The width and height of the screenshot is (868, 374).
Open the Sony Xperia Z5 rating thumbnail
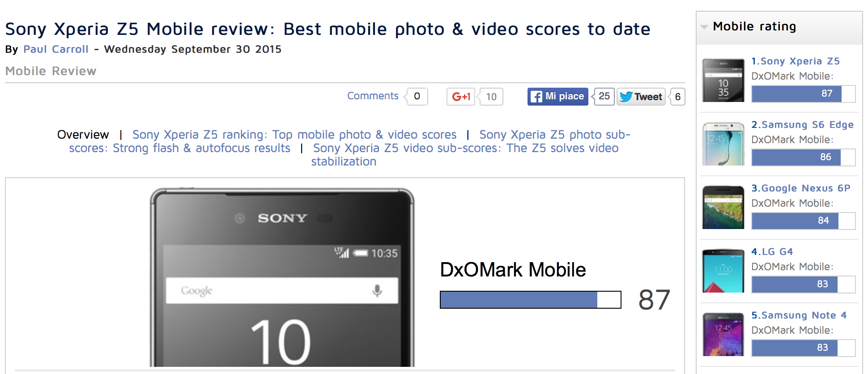[x=723, y=81]
